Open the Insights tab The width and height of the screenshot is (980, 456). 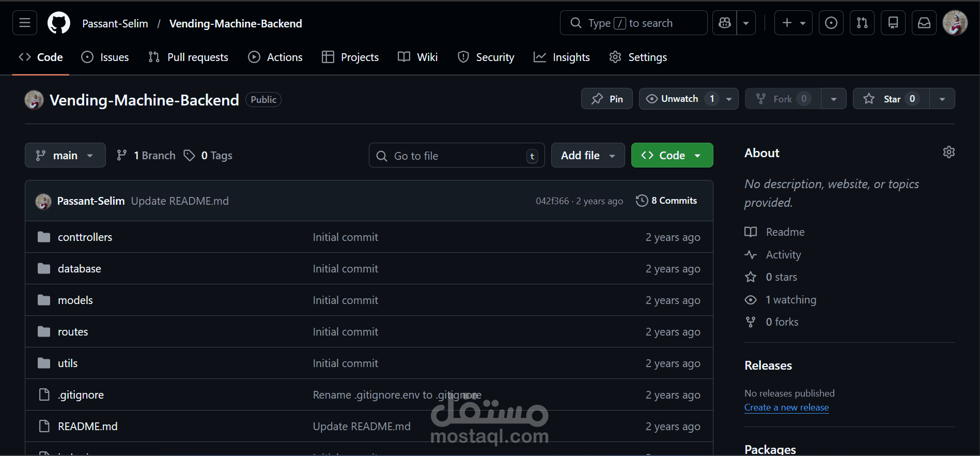(x=562, y=57)
